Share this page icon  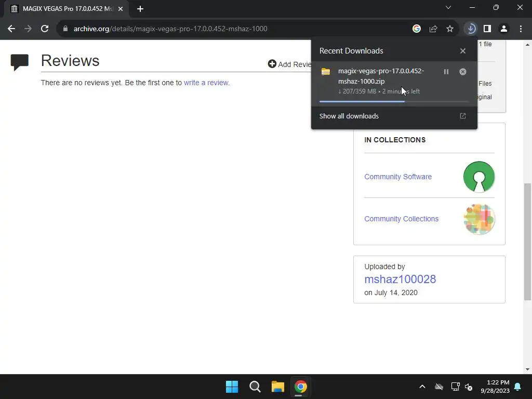[x=433, y=29]
